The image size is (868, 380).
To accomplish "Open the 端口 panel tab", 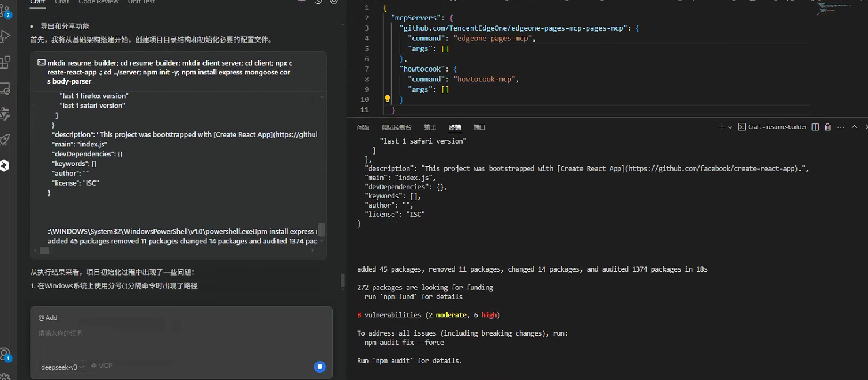I will pos(479,127).
